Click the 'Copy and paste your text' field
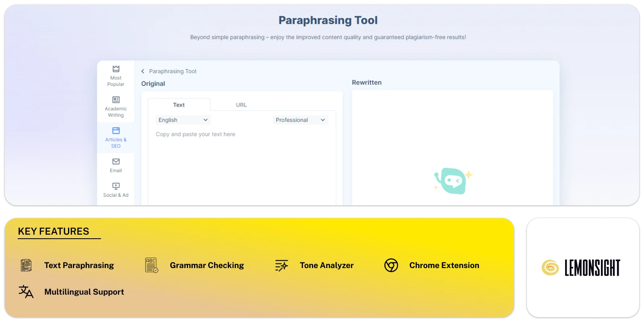The height and width of the screenshot is (322, 644). coord(242,161)
